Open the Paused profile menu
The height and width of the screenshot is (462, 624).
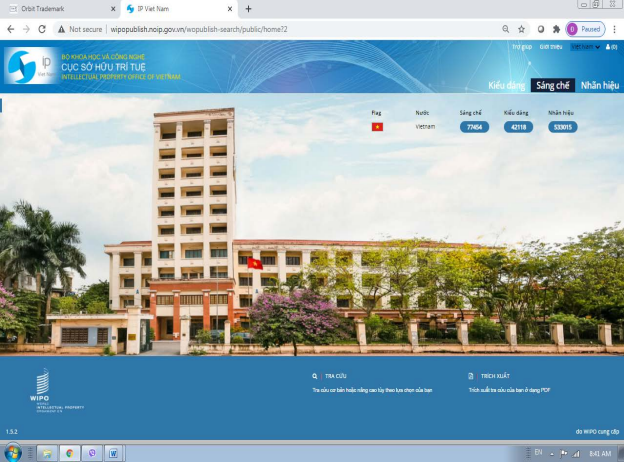click(585, 29)
